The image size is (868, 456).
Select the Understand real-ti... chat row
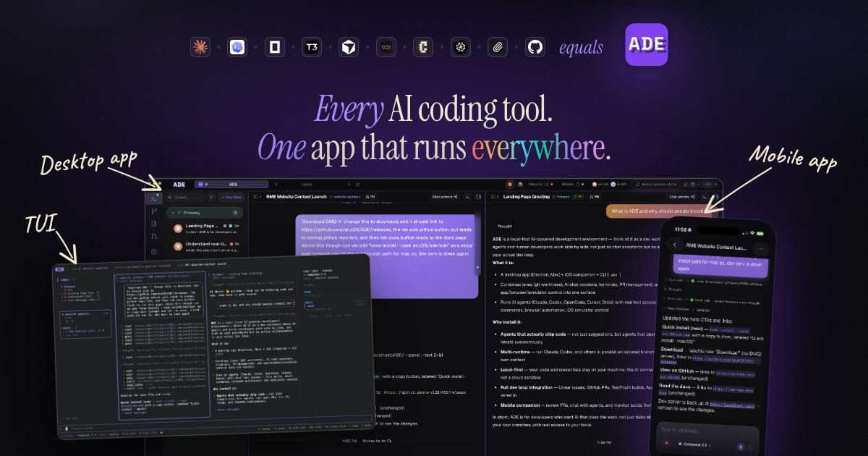[x=204, y=247]
